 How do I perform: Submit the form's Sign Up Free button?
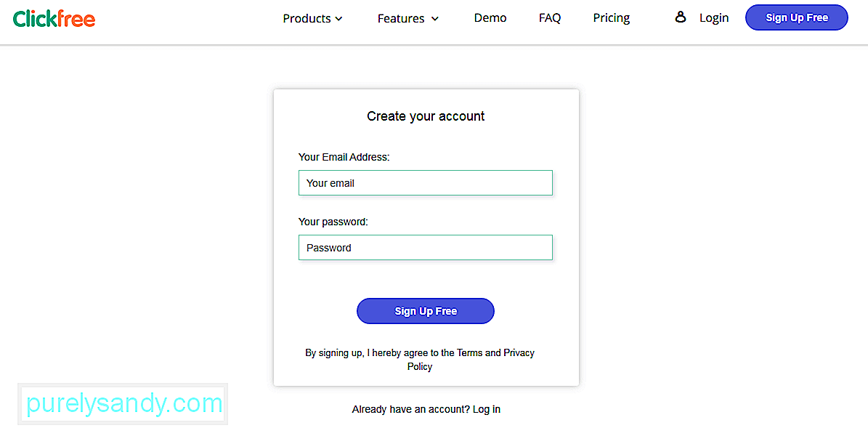click(x=425, y=311)
